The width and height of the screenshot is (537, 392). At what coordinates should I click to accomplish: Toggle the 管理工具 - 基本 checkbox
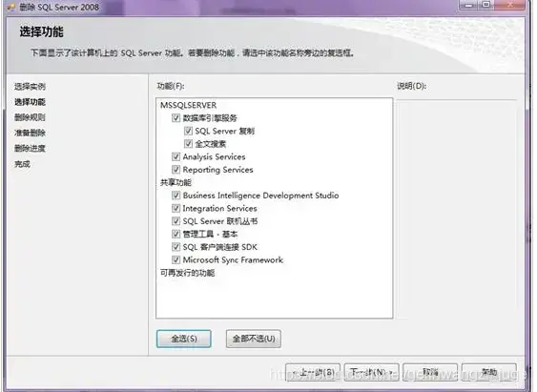tap(176, 235)
